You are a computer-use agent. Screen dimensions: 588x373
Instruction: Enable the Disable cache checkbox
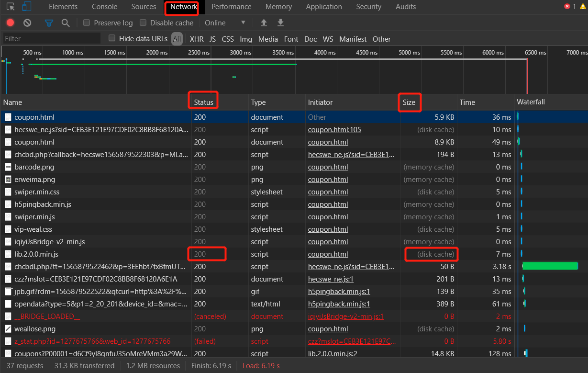(143, 23)
